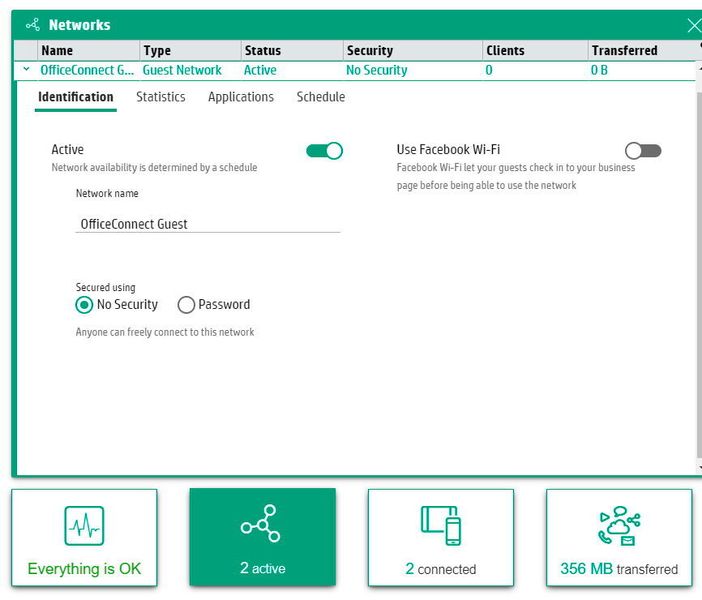Open the applications cloud transfer icon
Viewport: 702px width, 600px height.
(620, 526)
